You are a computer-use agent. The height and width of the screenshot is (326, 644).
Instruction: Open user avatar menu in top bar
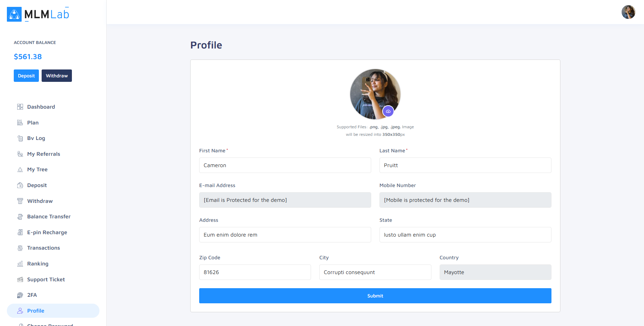pyautogui.click(x=628, y=12)
